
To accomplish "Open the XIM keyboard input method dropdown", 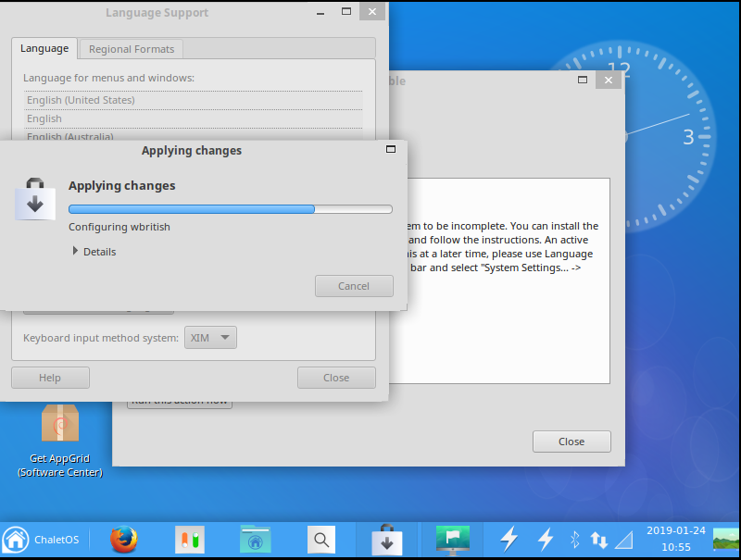I will (211, 338).
